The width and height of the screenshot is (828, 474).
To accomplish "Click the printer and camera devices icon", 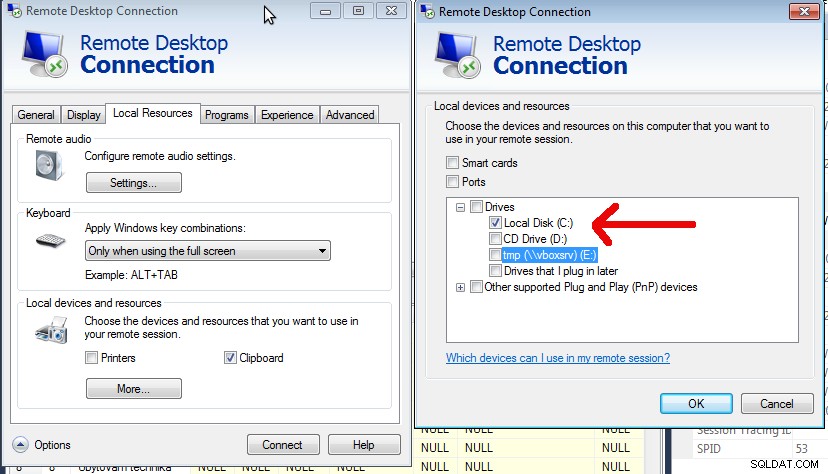I will 52,330.
